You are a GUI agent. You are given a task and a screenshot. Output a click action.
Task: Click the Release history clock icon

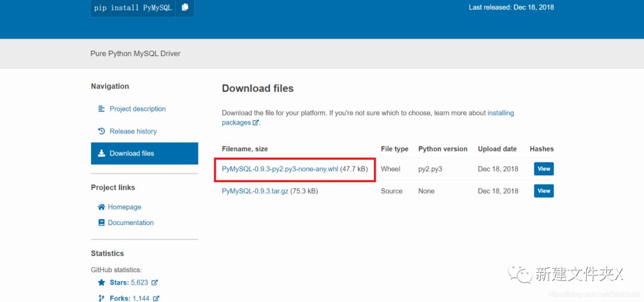click(x=101, y=131)
